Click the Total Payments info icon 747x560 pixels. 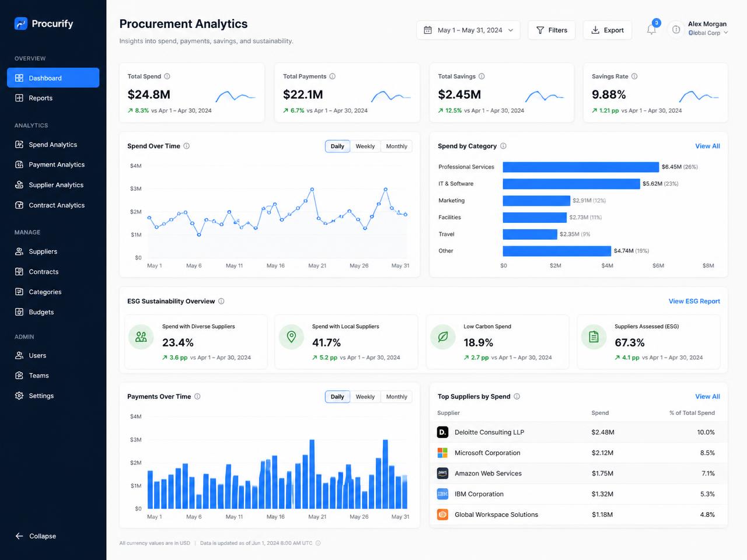332,76
